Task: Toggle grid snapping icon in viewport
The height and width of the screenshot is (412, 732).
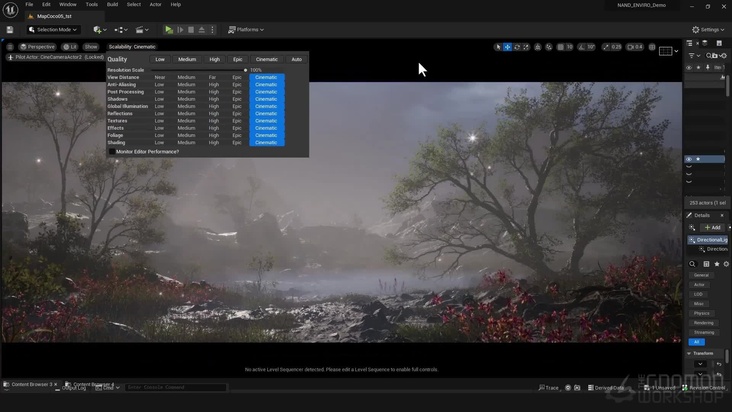Action: coord(560,47)
